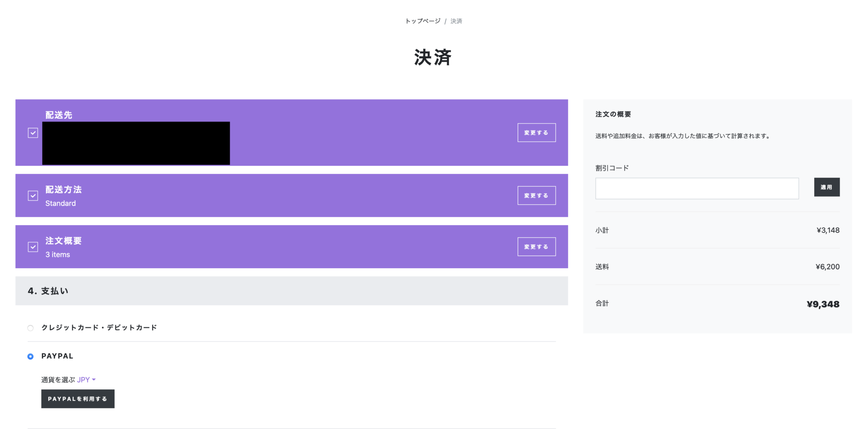This screenshot has height=429, width=868.
Task: Click the 合計 total amount ¥9,348
Action: pyautogui.click(x=823, y=304)
